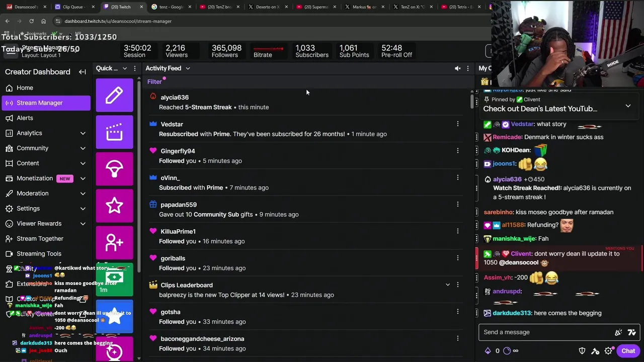Expand the Moderation sidebar section
Image resolution: width=644 pixels, height=362 pixels.
pyautogui.click(x=83, y=194)
